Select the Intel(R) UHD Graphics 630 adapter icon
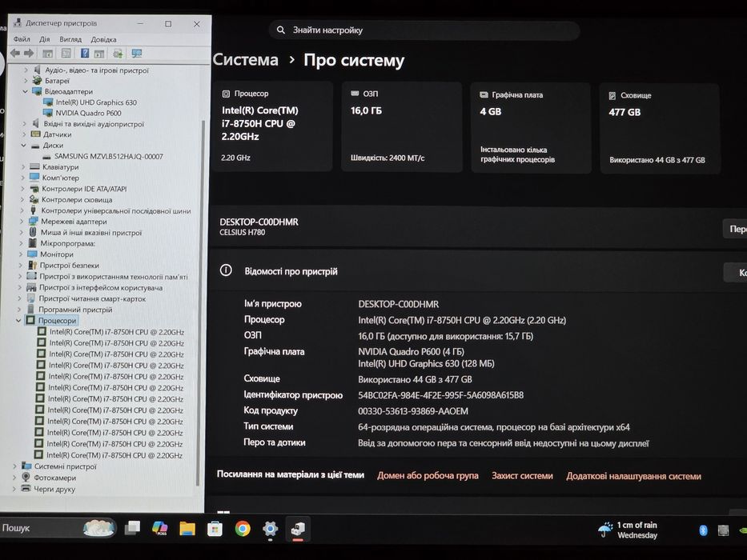Image resolution: width=747 pixels, height=560 pixels. point(48,102)
